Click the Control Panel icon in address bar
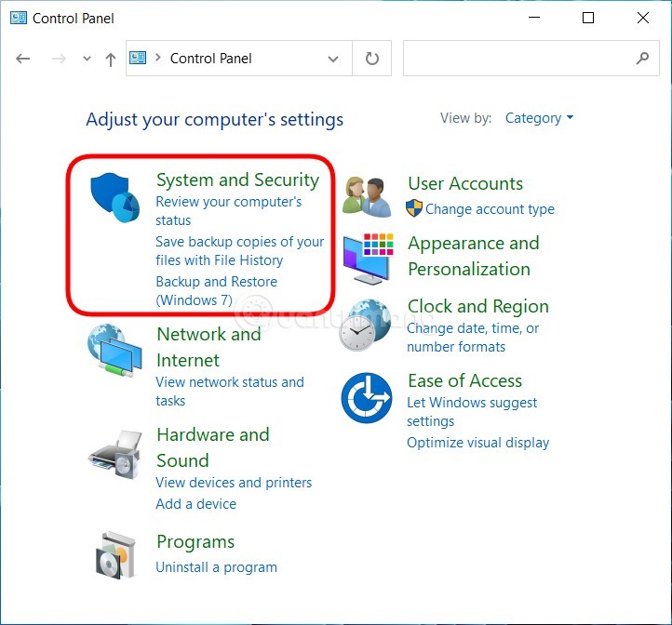Screen dimensions: 672x625 (138, 58)
